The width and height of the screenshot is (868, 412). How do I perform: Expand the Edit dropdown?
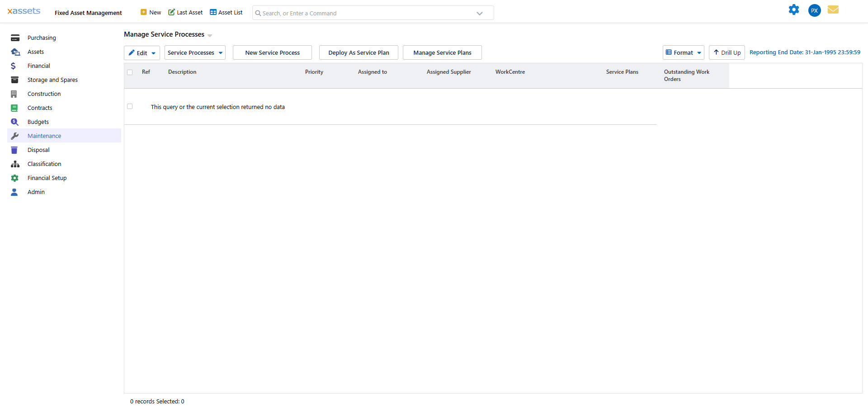pyautogui.click(x=153, y=52)
